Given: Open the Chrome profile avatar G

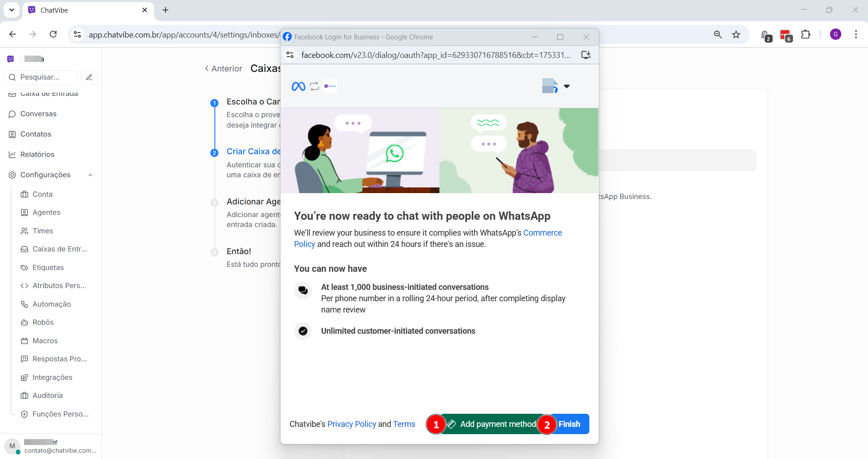Looking at the screenshot, I should pos(835,34).
